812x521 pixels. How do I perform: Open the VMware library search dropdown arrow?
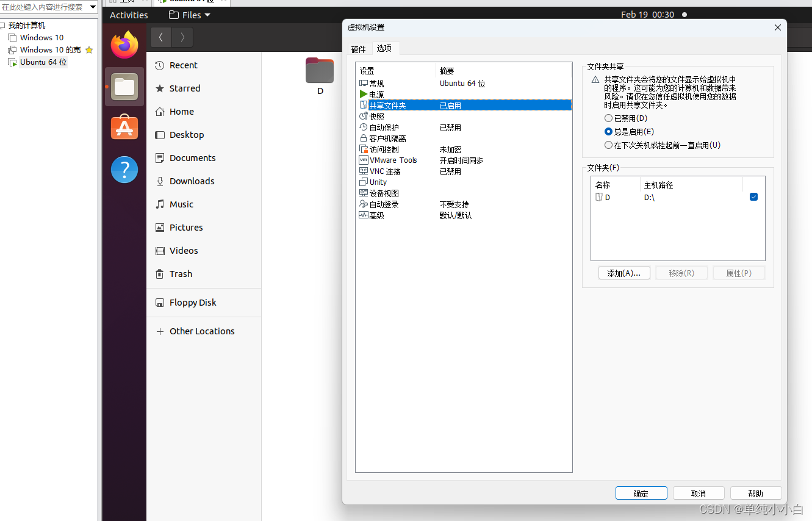click(92, 7)
